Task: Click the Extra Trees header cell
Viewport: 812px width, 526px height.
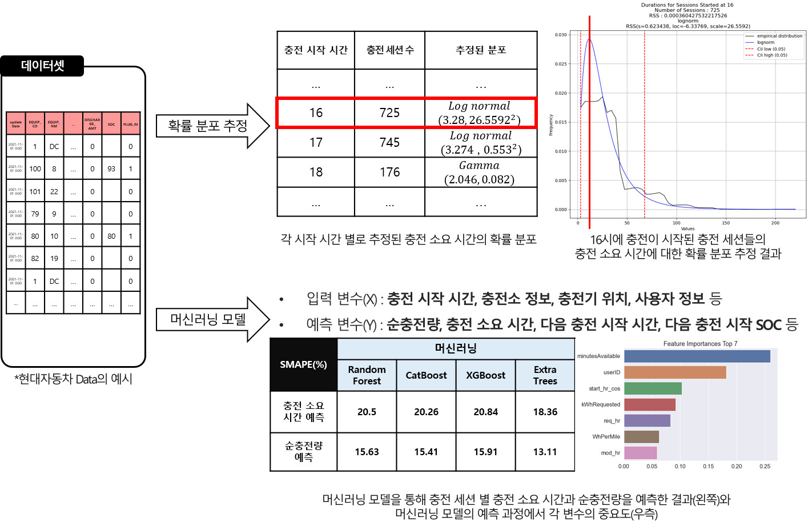Action: [545, 375]
